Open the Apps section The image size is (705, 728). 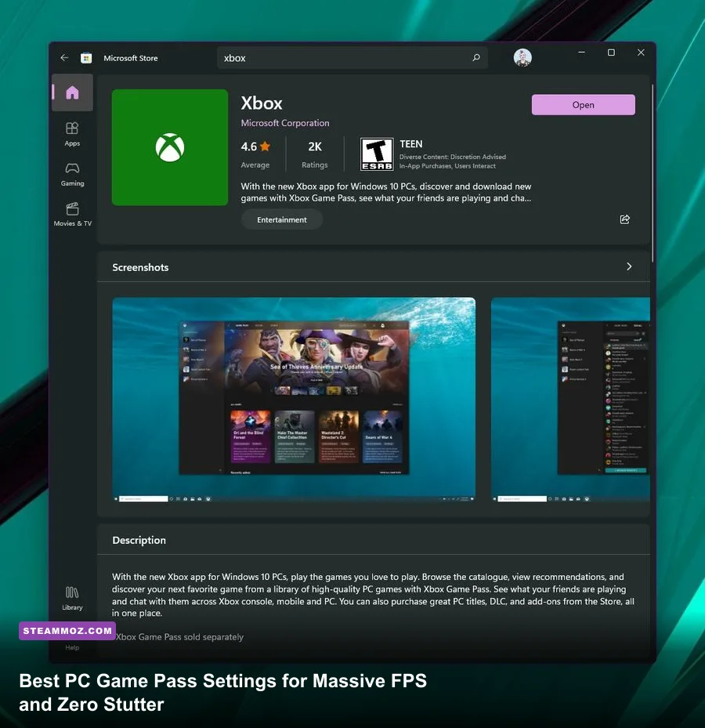coord(72,134)
